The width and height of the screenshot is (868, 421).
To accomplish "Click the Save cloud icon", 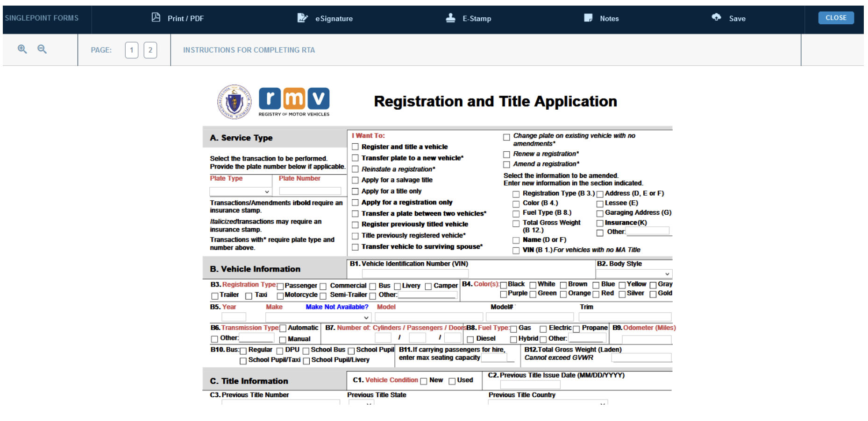I will click(716, 17).
